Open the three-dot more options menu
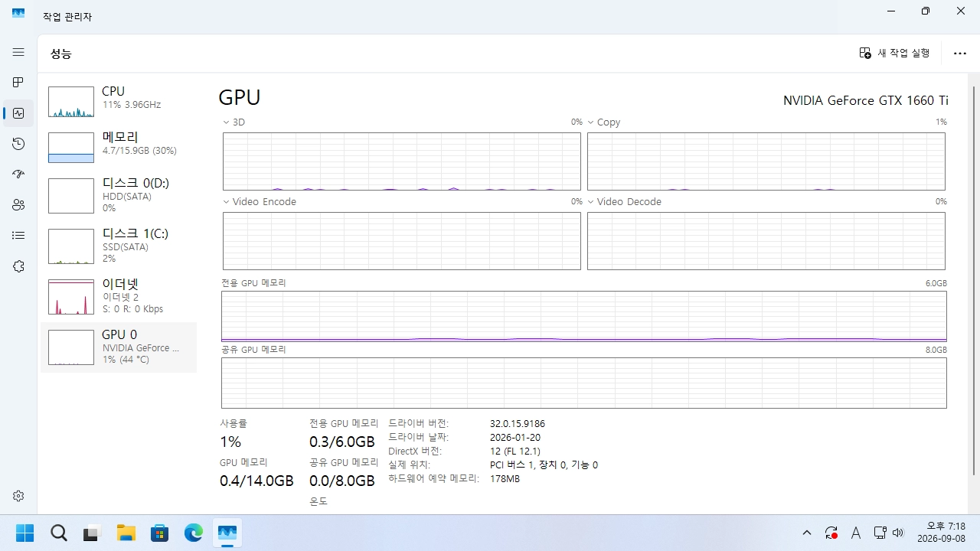The height and width of the screenshot is (551, 980). (960, 54)
